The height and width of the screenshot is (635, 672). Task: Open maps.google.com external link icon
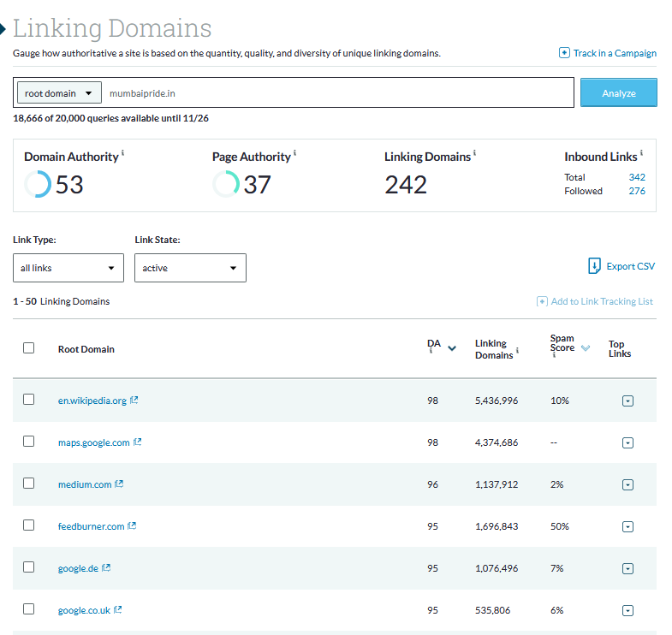pos(137,442)
